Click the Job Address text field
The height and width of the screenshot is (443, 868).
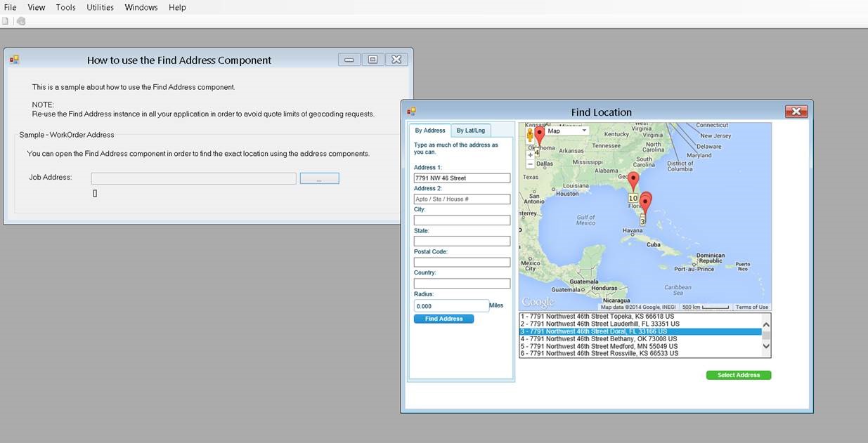click(193, 178)
